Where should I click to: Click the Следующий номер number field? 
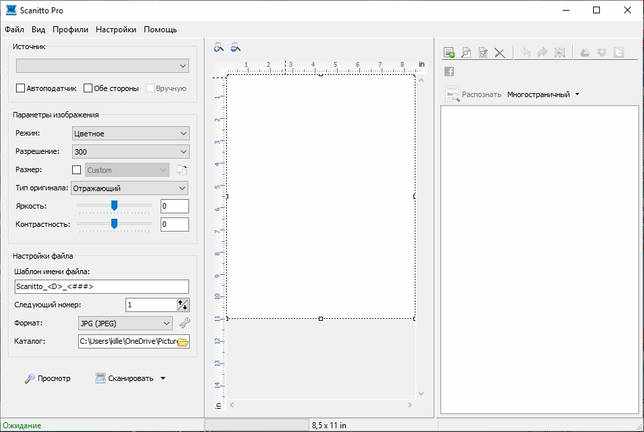[x=151, y=305]
